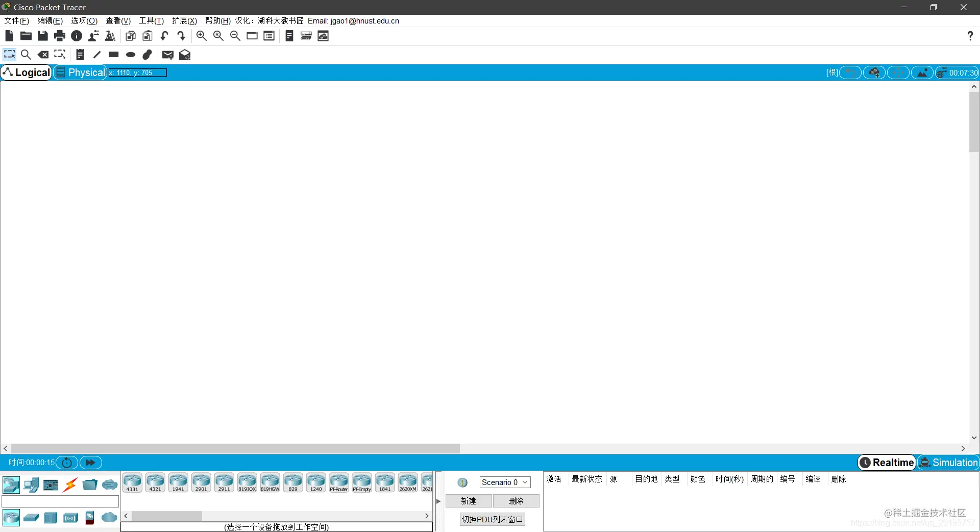
Task: Choose the 4331 router device
Action: tap(132, 482)
